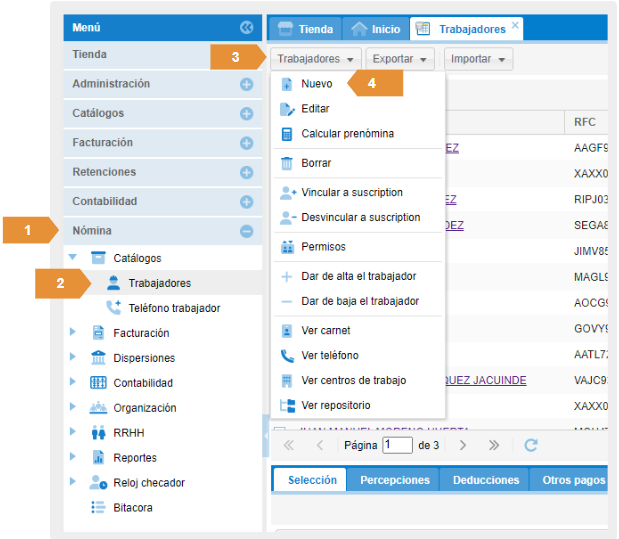Image resolution: width=619 pixels, height=539 pixels.
Task: Open the Importar dropdown
Action: (477, 59)
